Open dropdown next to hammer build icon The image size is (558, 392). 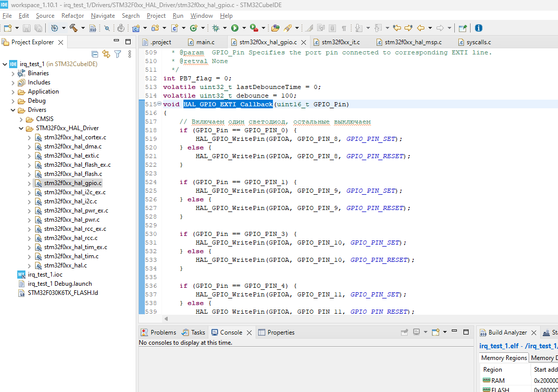point(83,28)
